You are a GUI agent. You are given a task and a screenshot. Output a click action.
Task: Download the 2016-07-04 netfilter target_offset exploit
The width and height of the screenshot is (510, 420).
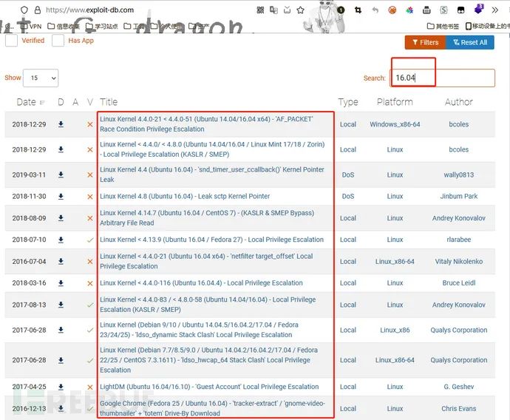click(61, 261)
